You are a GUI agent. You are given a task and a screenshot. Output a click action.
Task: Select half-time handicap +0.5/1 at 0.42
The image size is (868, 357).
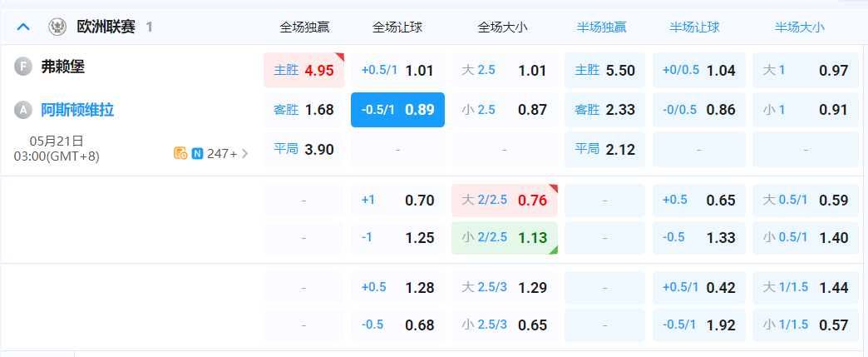pyautogui.click(x=699, y=288)
